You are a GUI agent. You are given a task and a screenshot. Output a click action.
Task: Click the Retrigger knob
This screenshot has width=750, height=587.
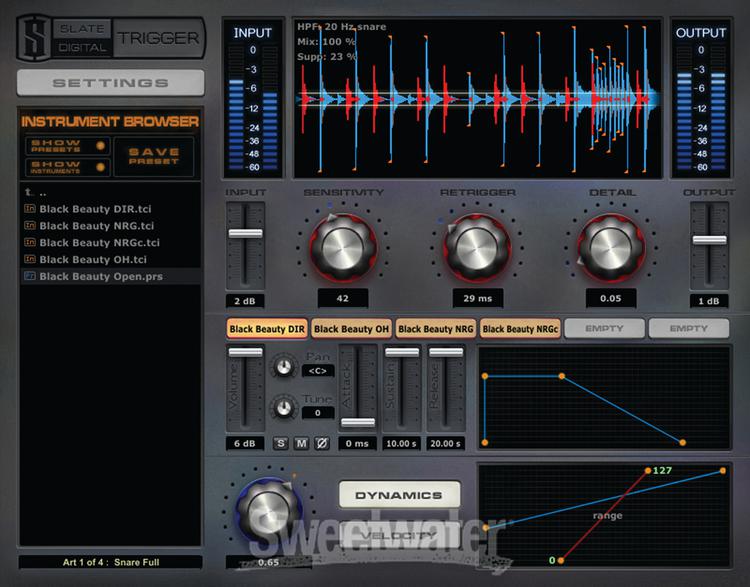click(x=477, y=248)
